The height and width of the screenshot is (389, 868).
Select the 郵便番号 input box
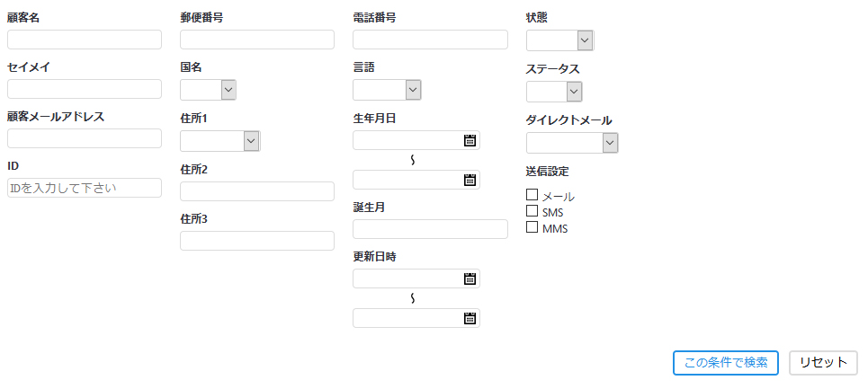click(x=257, y=40)
